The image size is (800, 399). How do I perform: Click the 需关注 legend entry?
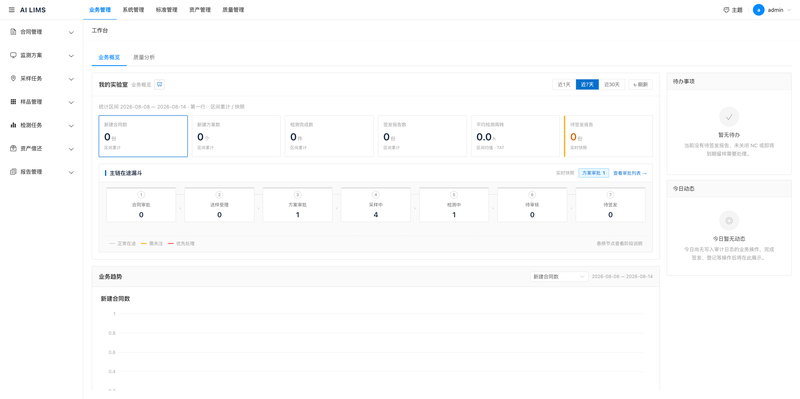[x=152, y=243]
